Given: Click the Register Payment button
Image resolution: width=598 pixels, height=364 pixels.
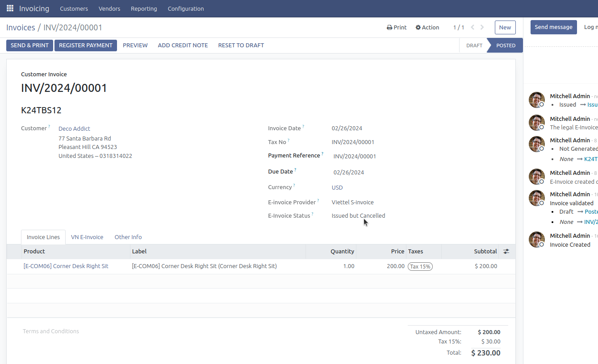Looking at the screenshot, I should coord(86,45).
